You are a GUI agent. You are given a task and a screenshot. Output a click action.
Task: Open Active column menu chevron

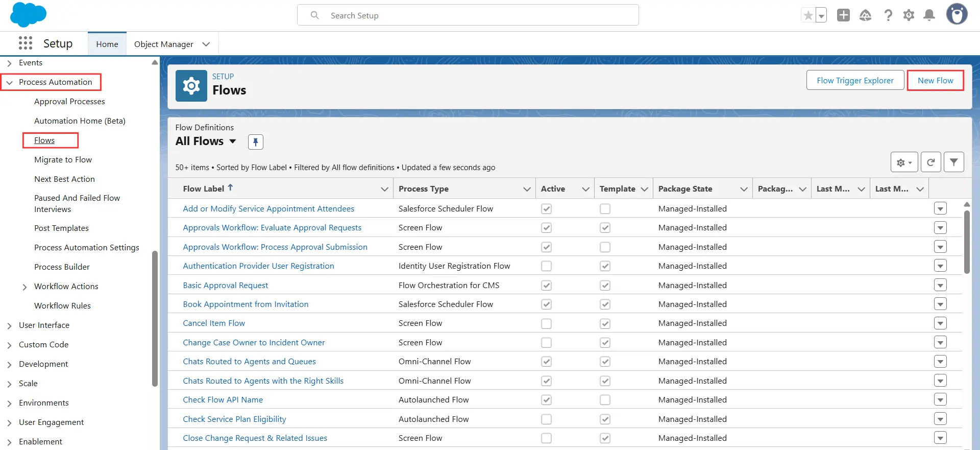tap(585, 189)
